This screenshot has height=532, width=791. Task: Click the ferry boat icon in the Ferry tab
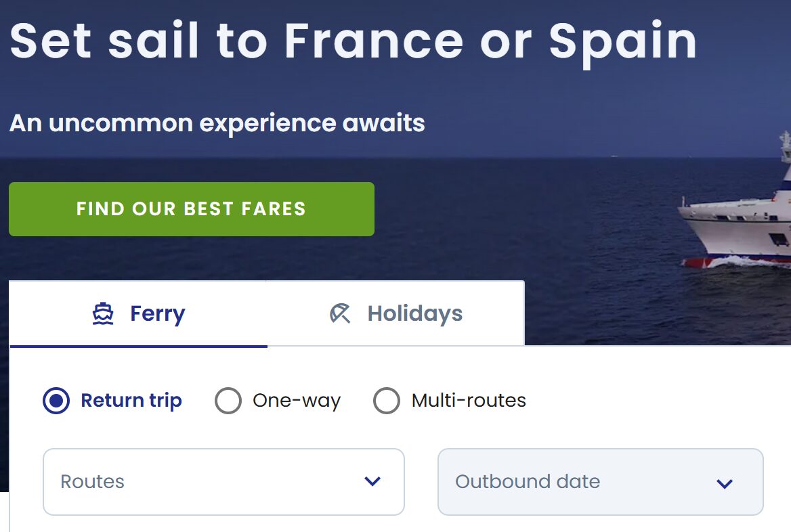(103, 314)
